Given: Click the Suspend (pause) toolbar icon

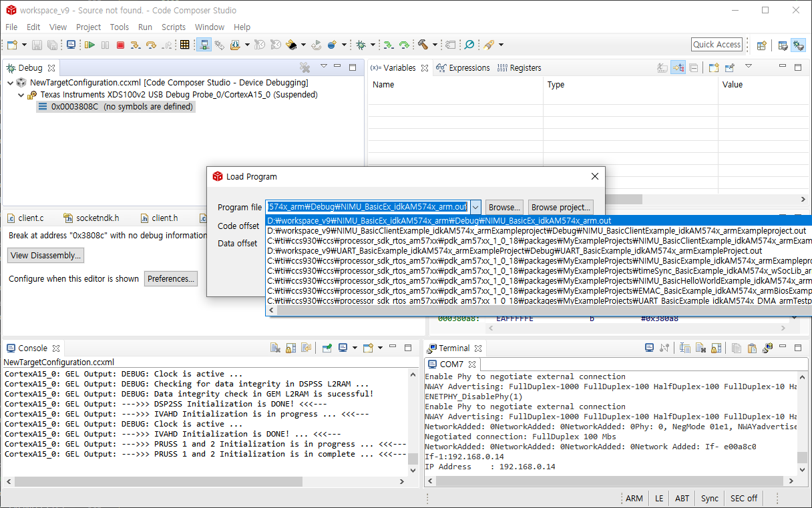Looking at the screenshot, I should click(x=105, y=45).
